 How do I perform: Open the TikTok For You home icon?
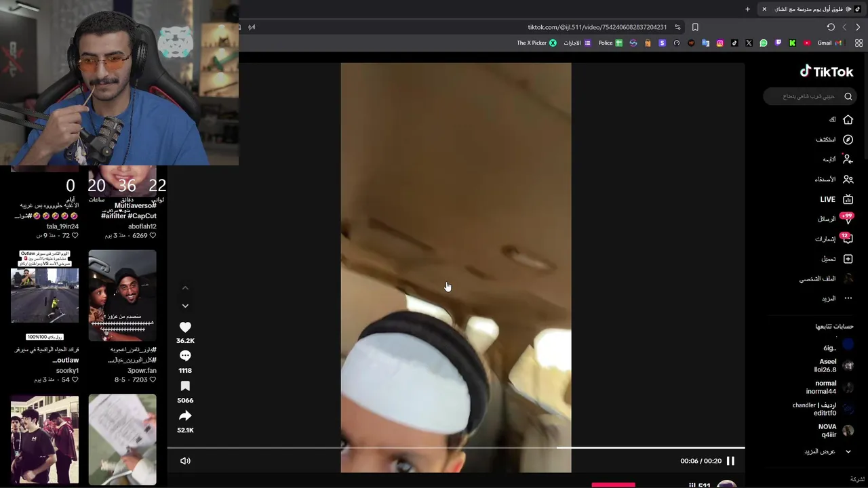848,119
